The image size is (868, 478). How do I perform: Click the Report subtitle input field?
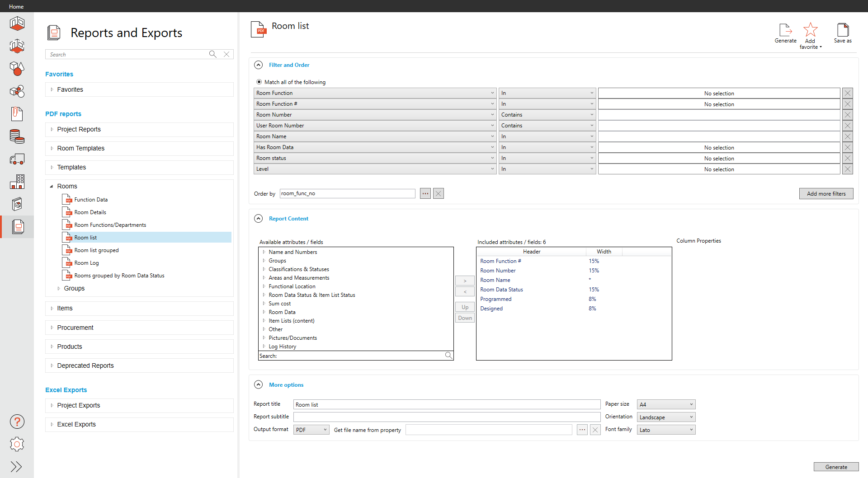point(447,417)
